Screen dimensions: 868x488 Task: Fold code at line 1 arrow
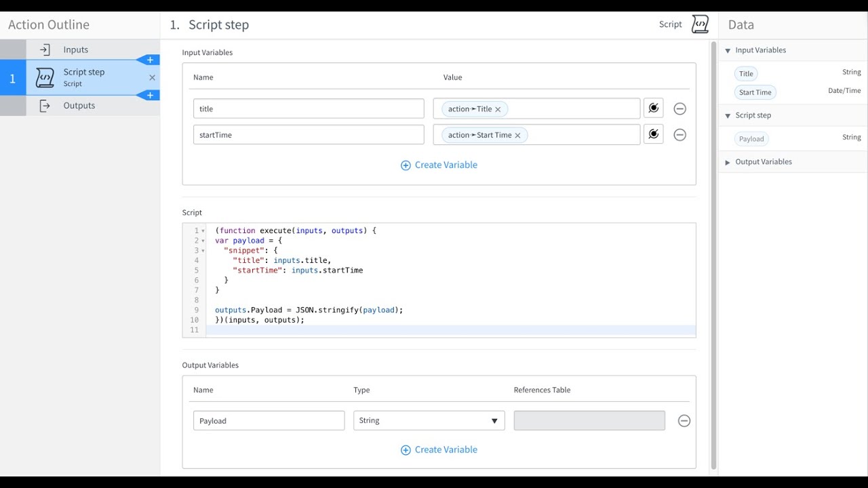pyautogui.click(x=203, y=231)
